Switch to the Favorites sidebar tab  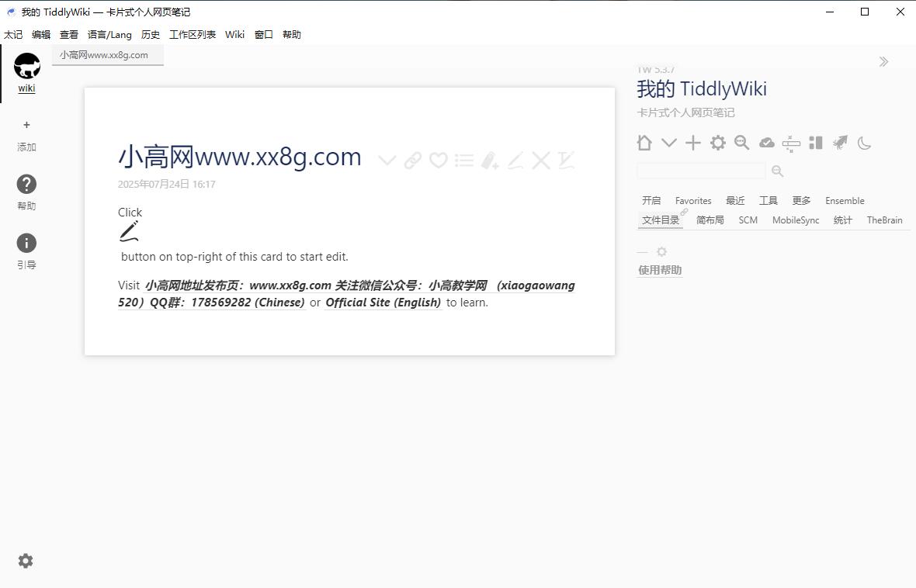point(693,200)
